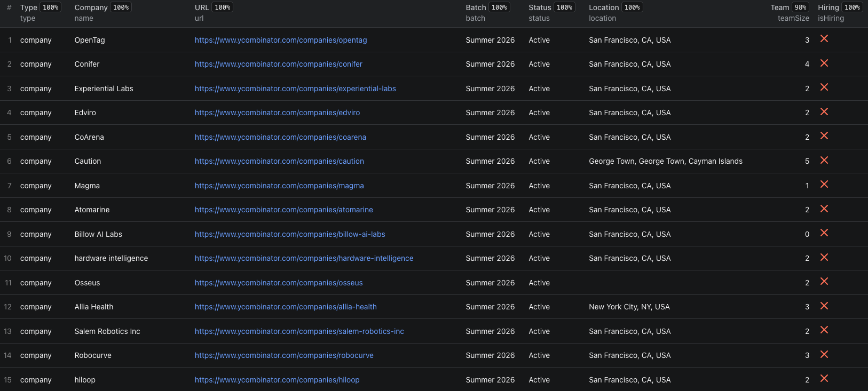868x391 pixels.
Task: Open the coarena URL link
Action: [280, 137]
